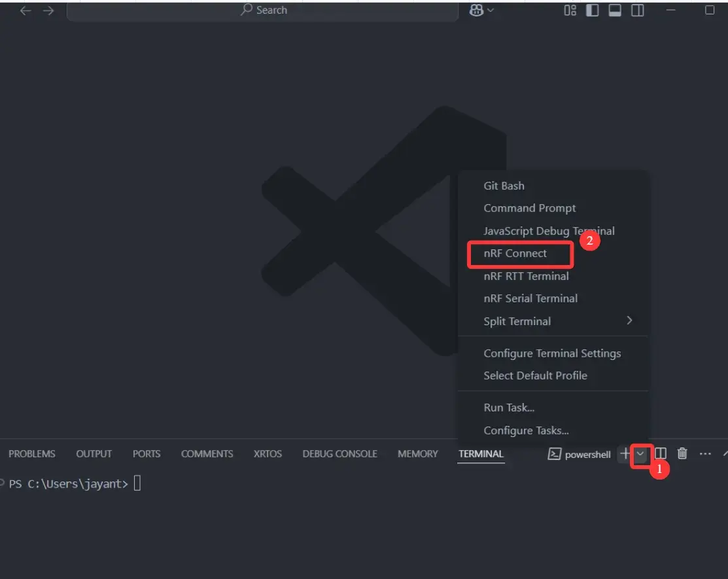
Task: Open the Customize Layout icon
Action: (x=570, y=10)
